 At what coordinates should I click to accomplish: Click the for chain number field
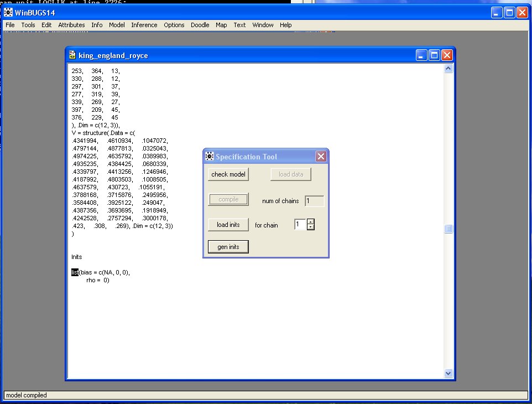pos(299,225)
